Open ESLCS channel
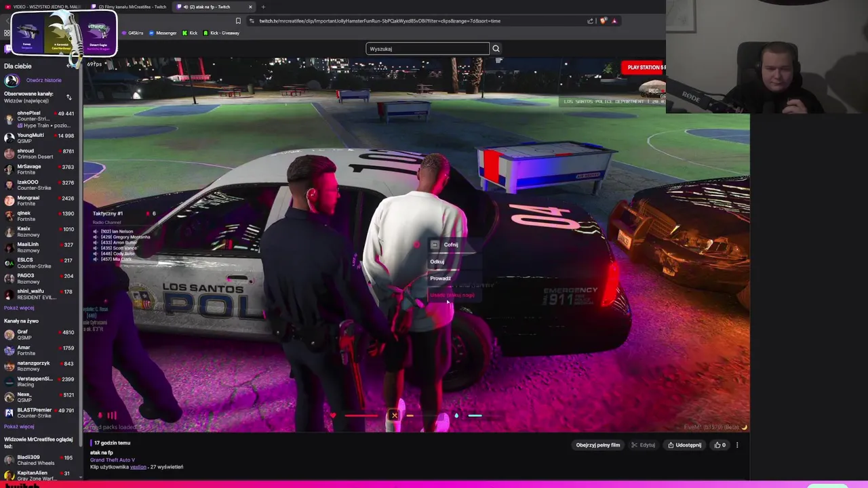The image size is (868, 488). [x=41, y=263]
